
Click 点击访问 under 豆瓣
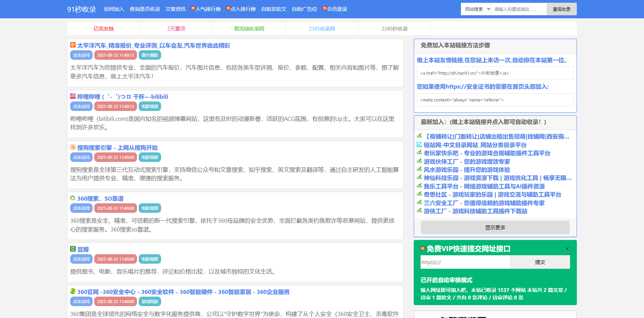tap(81, 259)
